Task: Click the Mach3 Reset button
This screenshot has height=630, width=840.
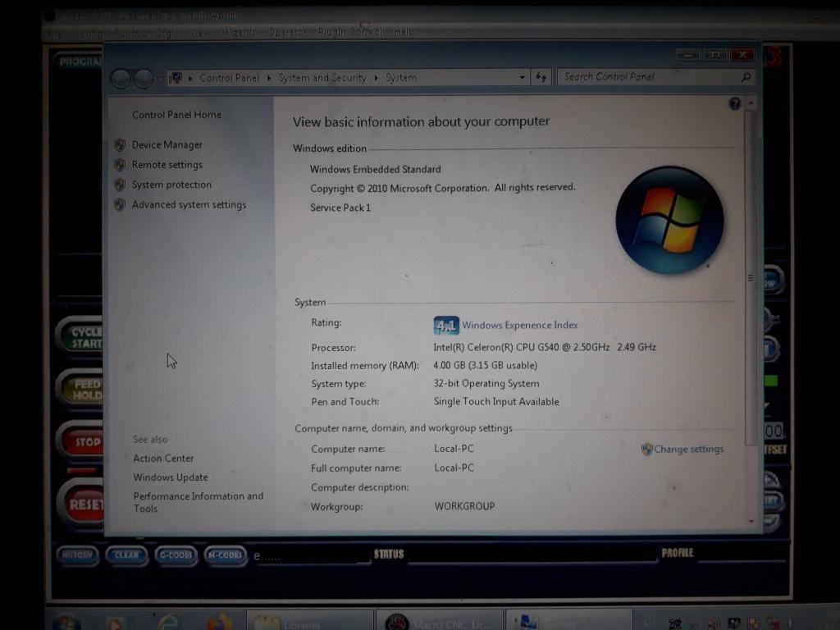Action: coord(82,504)
